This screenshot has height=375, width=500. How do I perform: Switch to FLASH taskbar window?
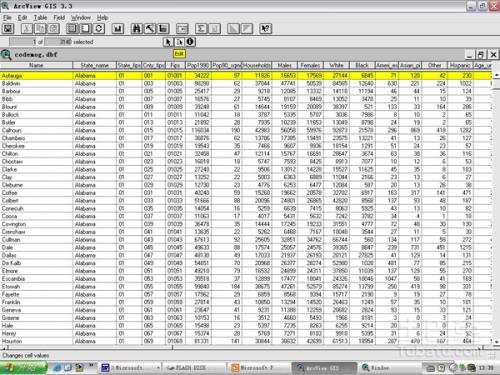click(194, 368)
